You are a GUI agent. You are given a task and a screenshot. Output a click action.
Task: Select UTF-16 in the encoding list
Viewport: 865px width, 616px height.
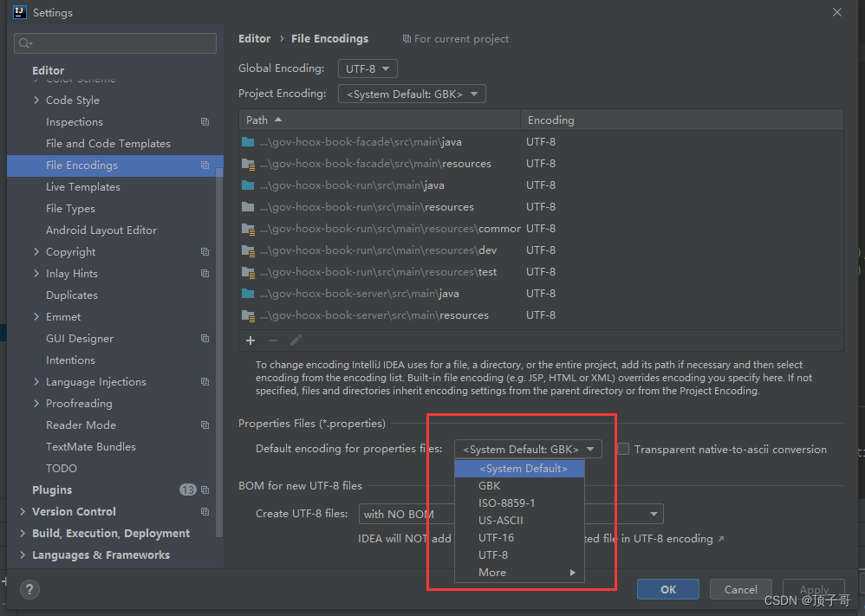519,538
